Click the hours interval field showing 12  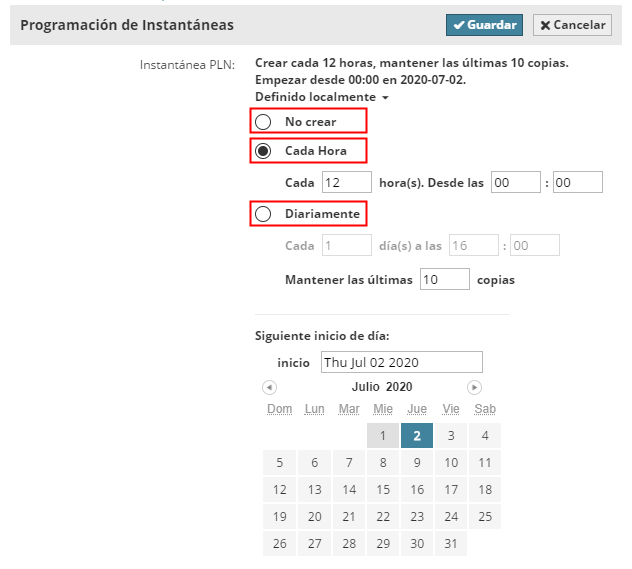coord(346,182)
